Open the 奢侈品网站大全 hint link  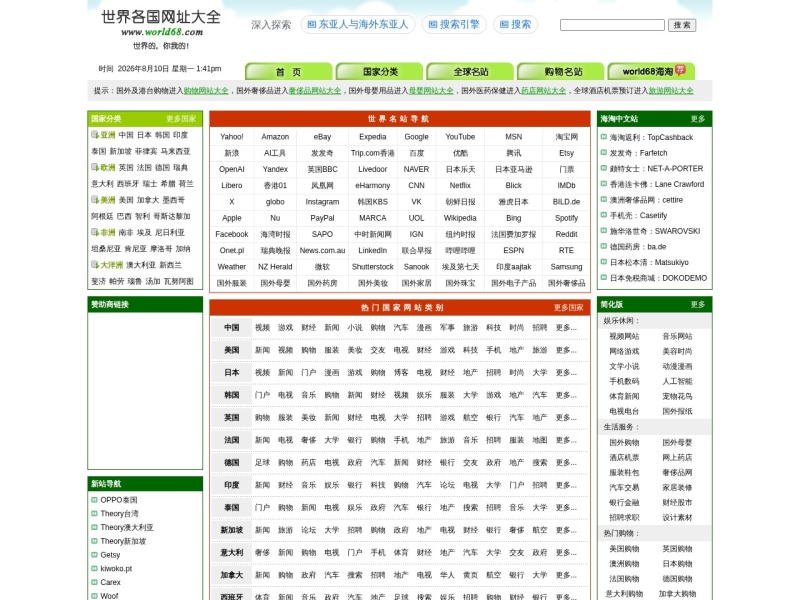tap(315, 91)
